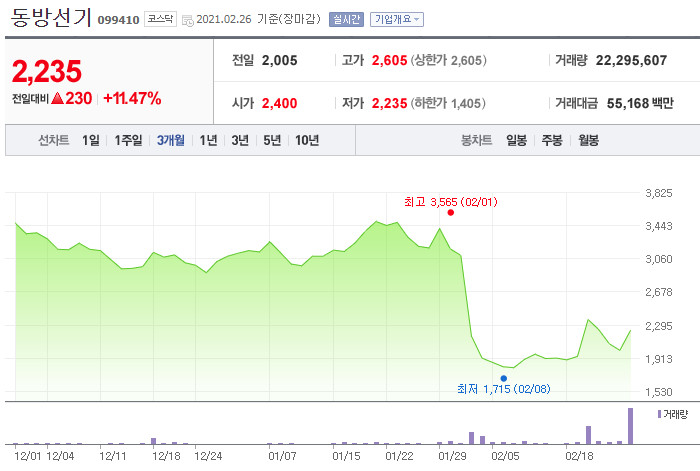Image resolution: width=700 pixels, height=471 pixels.
Task: Select the 1년 line chart tab
Action: 208,141
